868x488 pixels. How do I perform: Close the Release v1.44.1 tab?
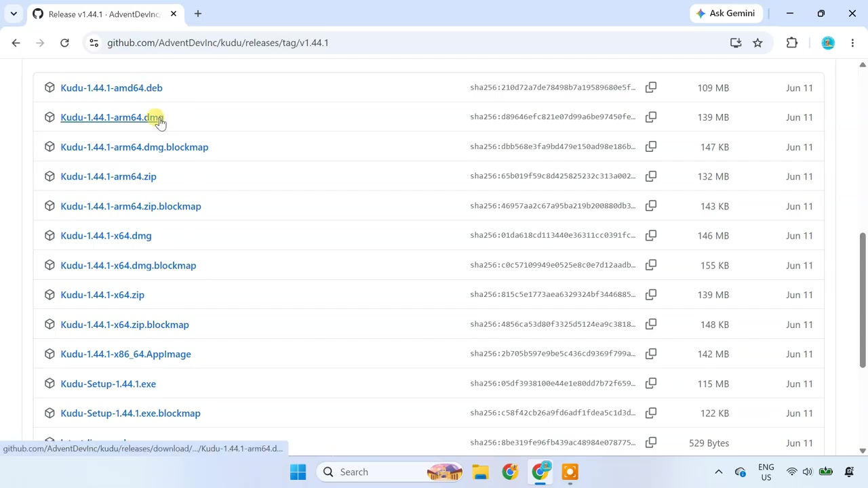coord(174,14)
